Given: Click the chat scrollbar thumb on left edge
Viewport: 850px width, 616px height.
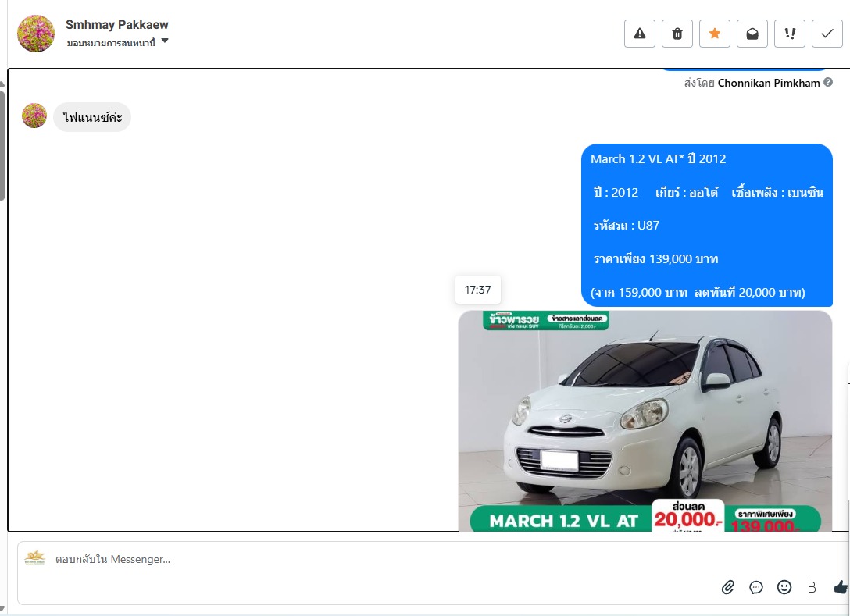Looking at the screenshot, I should point(2,145).
